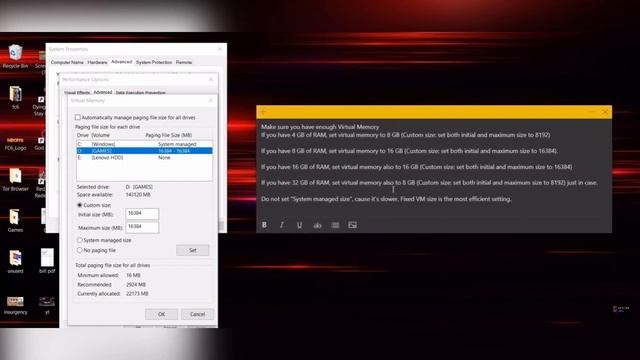This screenshot has height=360, width=640.
Task: Select the FC6_Logo desktop icon
Action: tap(15, 142)
